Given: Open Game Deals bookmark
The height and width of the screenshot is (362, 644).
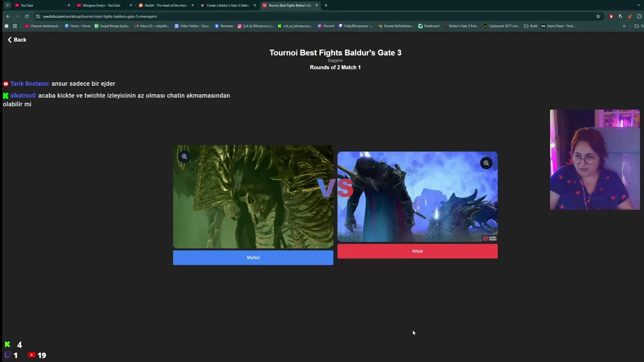Looking at the screenshot, I should tap(558, 26).
